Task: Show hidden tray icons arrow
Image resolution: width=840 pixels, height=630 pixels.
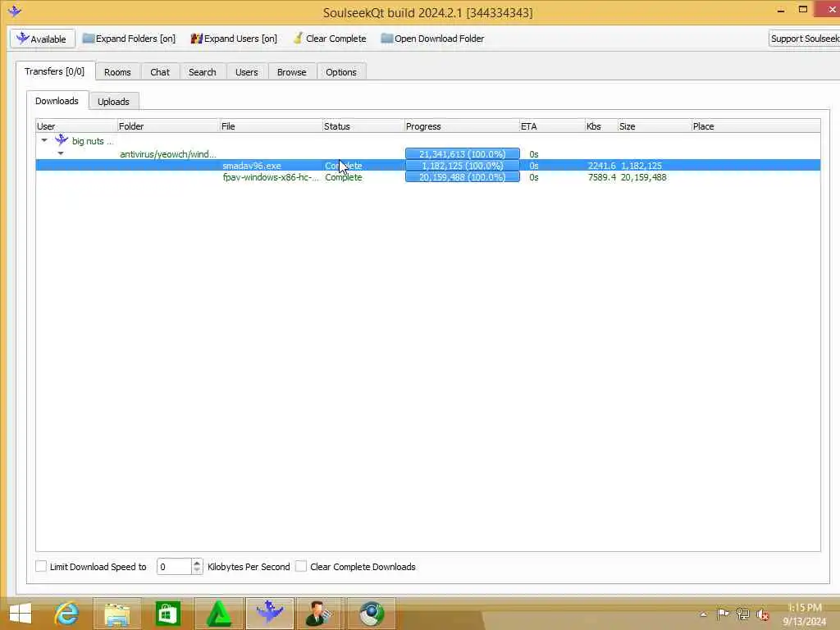Action: tap(703, 614)
